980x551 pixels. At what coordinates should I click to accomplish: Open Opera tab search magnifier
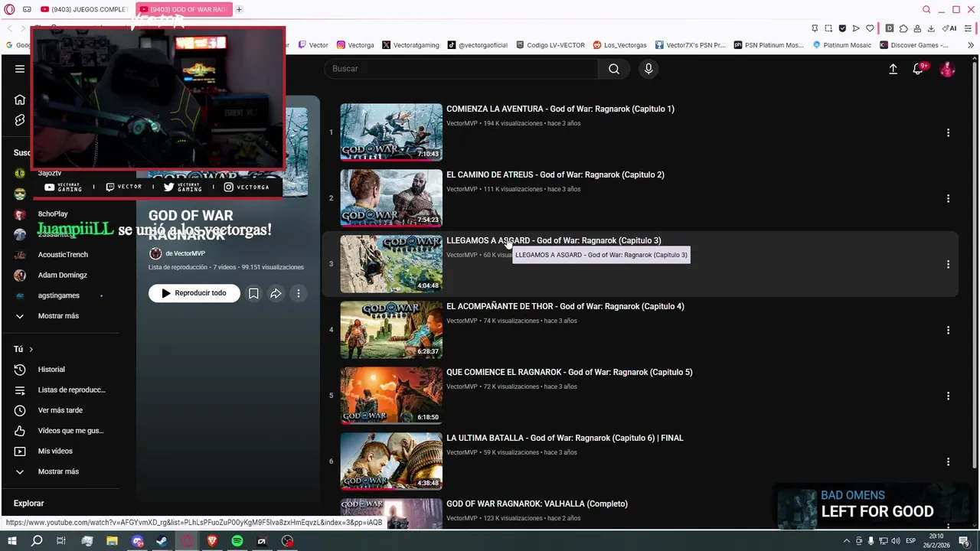pos(926,9)
